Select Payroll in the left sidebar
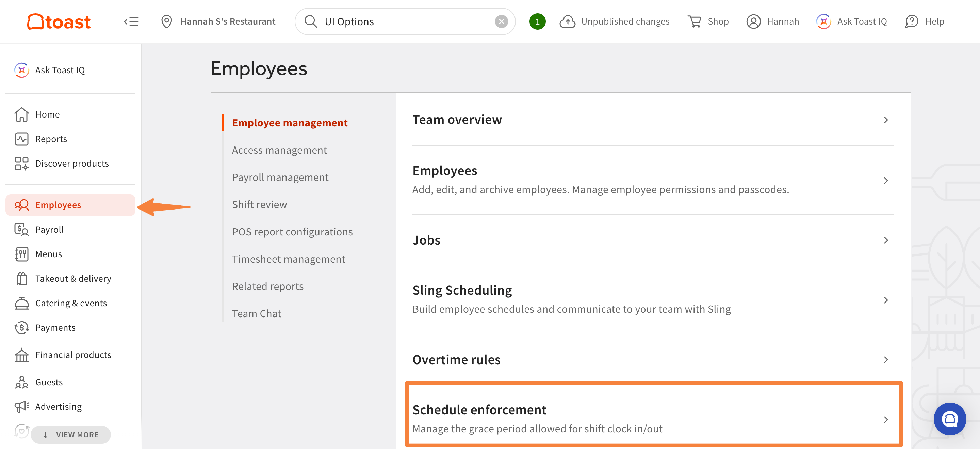Viewport: 980px width, 449px height. [49, 230]
